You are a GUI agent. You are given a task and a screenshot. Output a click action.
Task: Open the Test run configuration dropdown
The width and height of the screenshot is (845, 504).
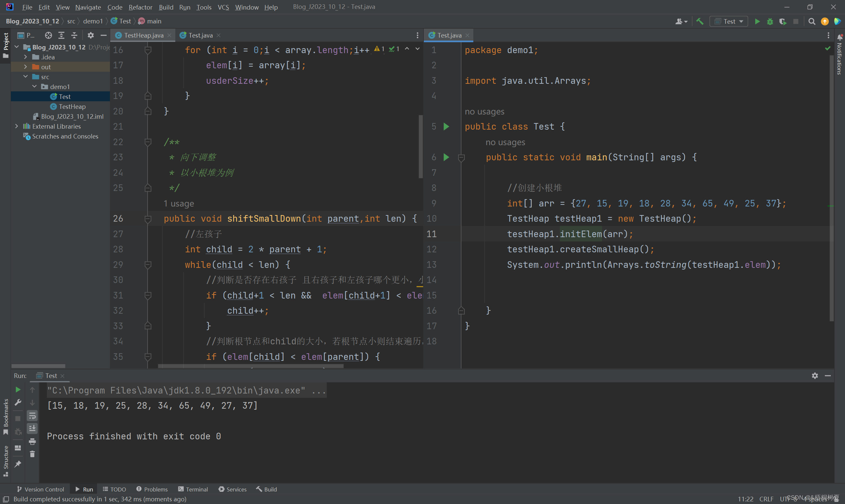coord(729,21)
